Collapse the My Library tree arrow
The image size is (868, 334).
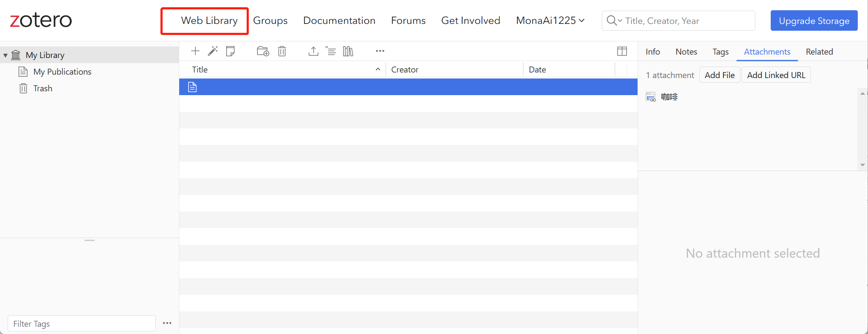tap(5, 55)
